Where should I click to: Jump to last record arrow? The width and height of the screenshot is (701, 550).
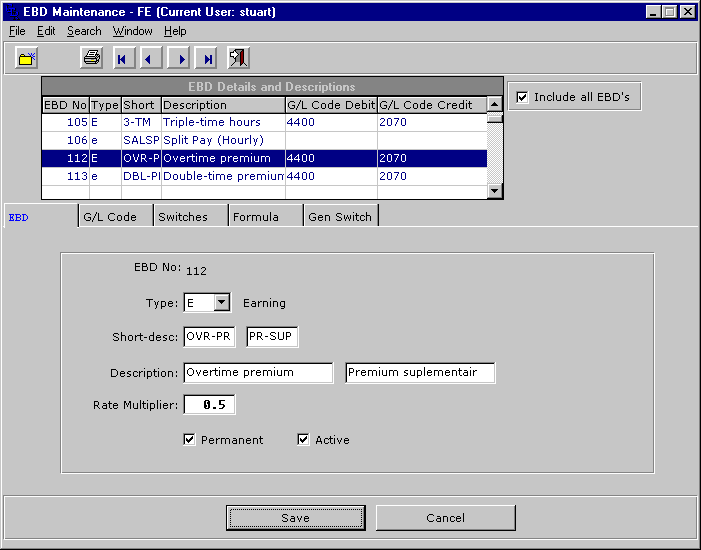tap(206, 58)
